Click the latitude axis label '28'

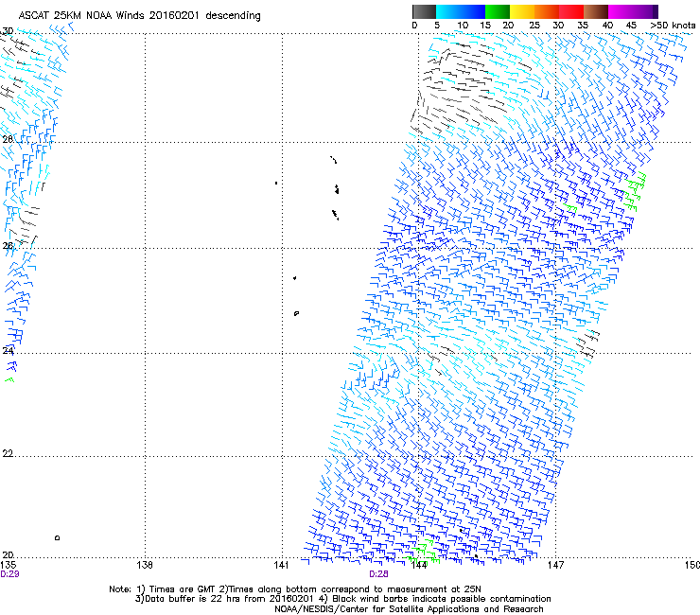click(x=8, y=139)
